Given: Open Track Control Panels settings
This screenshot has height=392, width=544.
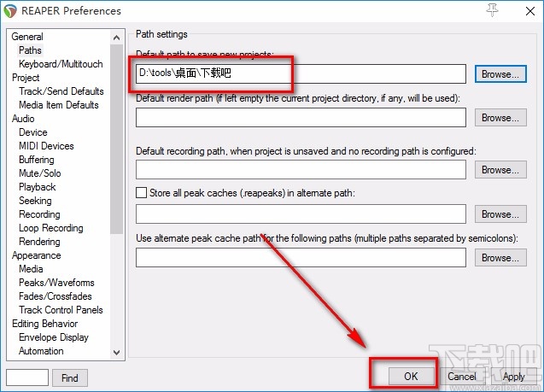Looking at the screenshot, I should pyautogui.click(x=61, y=310).
